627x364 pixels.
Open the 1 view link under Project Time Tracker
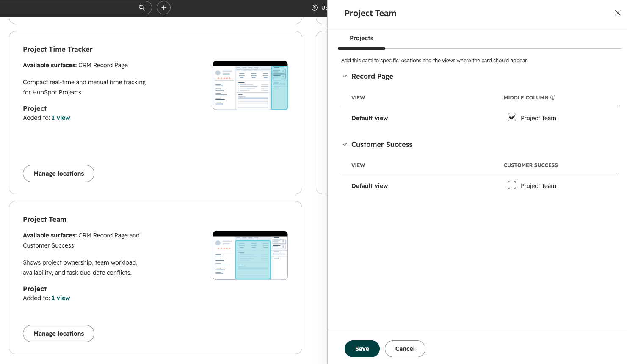tap(61, 118)
